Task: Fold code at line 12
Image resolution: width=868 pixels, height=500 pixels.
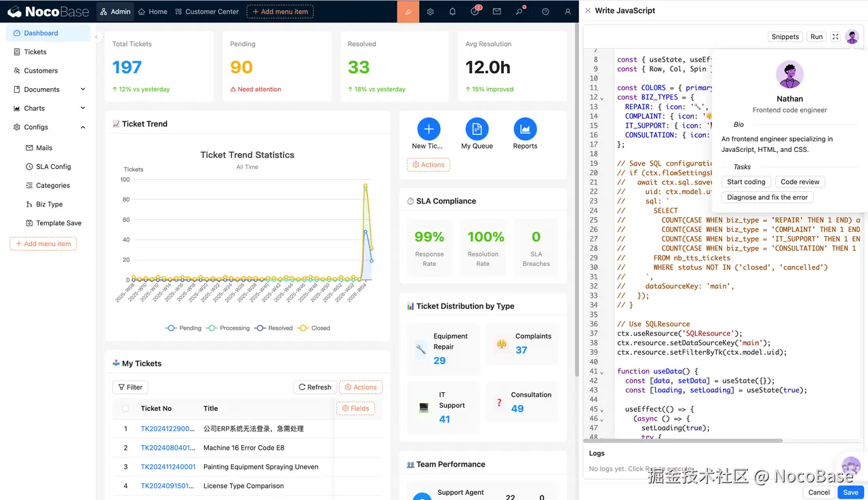Action: coord(602,98)
